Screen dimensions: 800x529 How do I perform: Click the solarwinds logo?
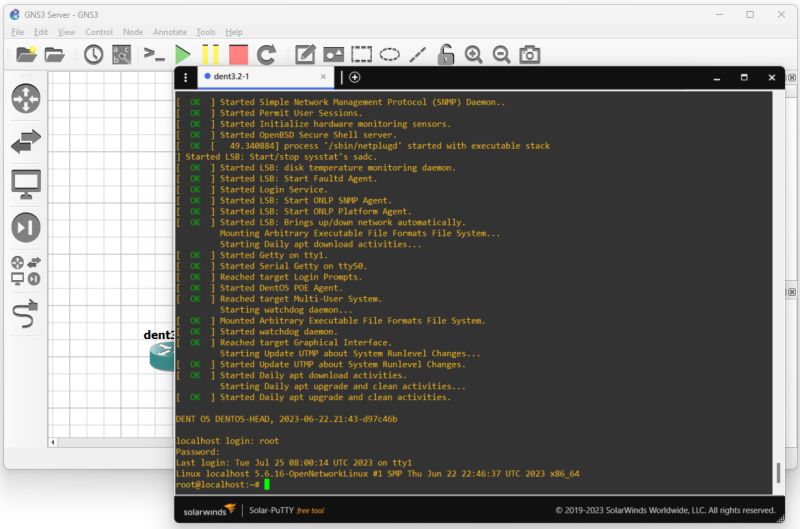210,510
